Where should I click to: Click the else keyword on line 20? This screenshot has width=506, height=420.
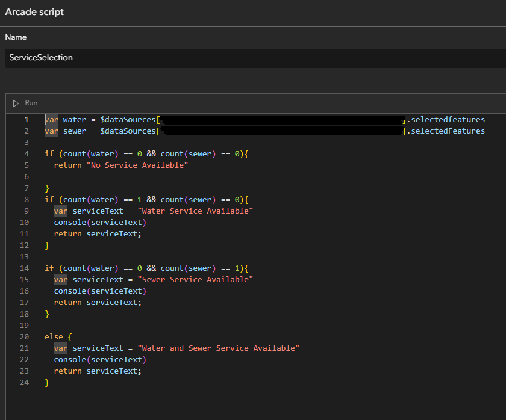(x=54, y=337)
